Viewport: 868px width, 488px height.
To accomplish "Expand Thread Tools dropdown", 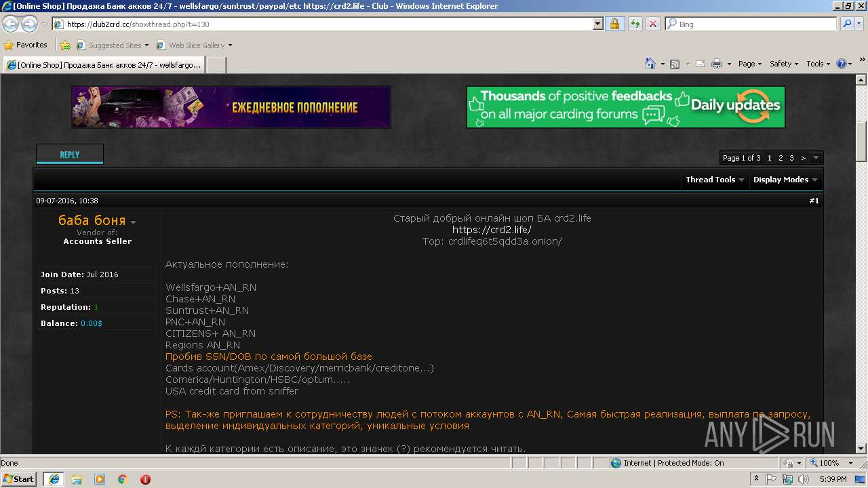I will 715,180.
